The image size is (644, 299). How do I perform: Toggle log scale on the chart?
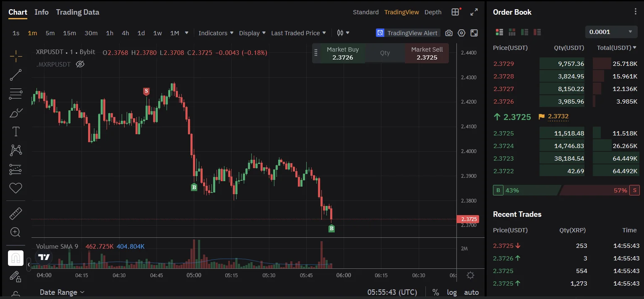452,292
